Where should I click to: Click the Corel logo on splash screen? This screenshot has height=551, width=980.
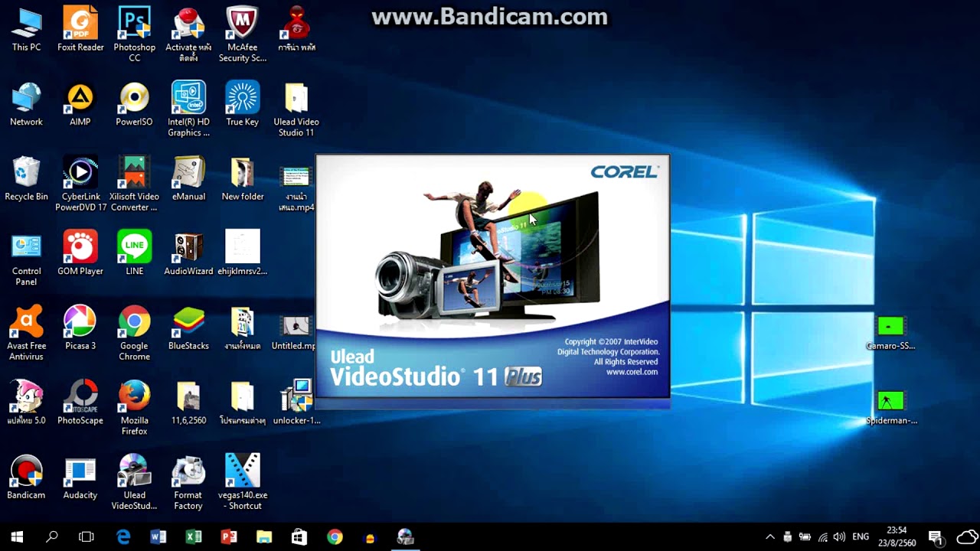click(x=625, y=172)
